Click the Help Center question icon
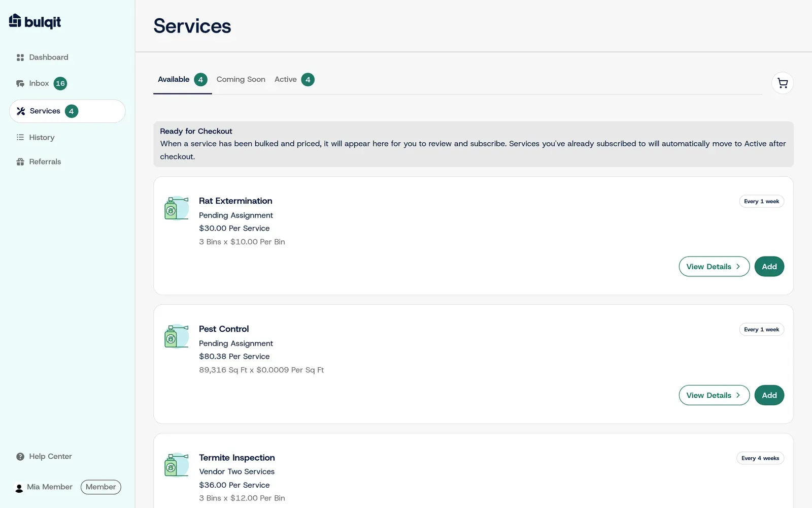Image resolution: width=812 pixels, height=508 pixels. click(x=20, y=457)
